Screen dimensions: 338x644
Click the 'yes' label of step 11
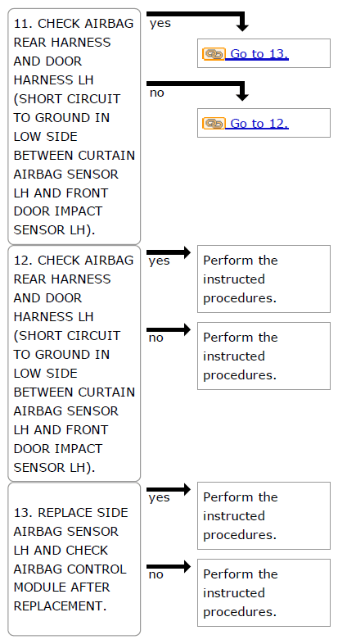pyautogui.click(x=160, y=24)
